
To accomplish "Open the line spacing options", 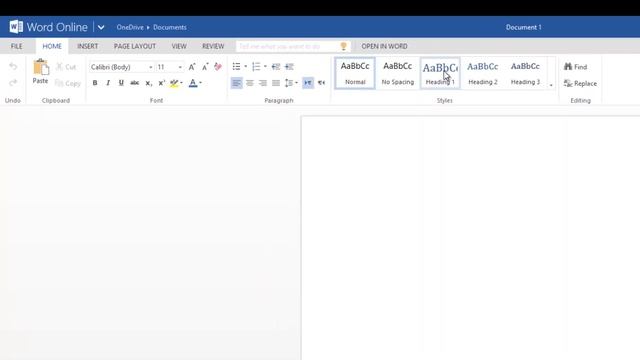I will (291, 83).
